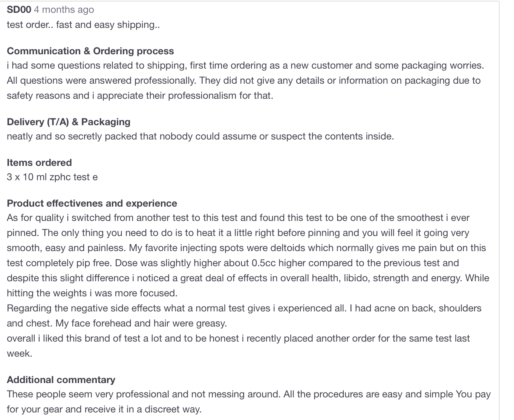
Task: Click the "Communication & Ordering process" heading
Action: click(90, 51)
